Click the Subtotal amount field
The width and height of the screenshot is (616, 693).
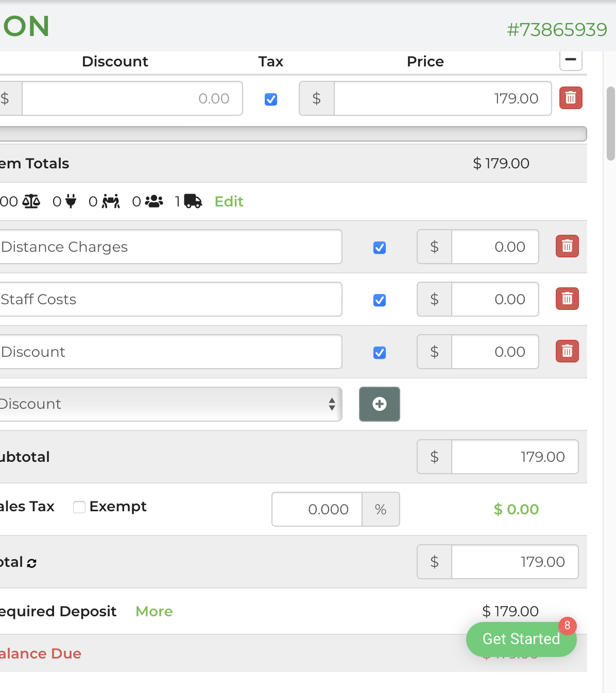[x=515, y=457]
